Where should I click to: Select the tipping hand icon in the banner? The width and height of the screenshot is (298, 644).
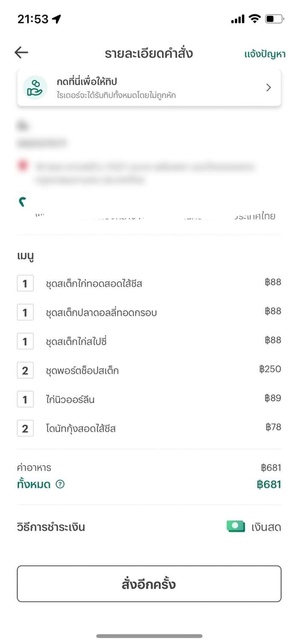34,87
